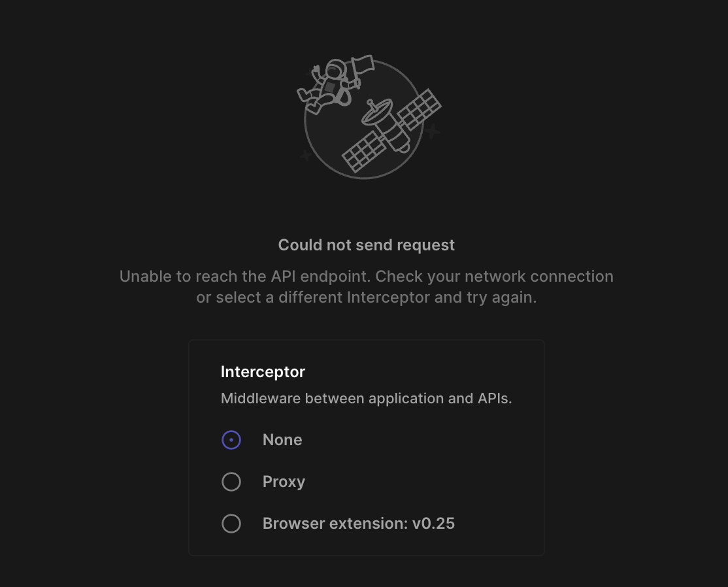Select the Proxy interceptor option

pos(231,482)
